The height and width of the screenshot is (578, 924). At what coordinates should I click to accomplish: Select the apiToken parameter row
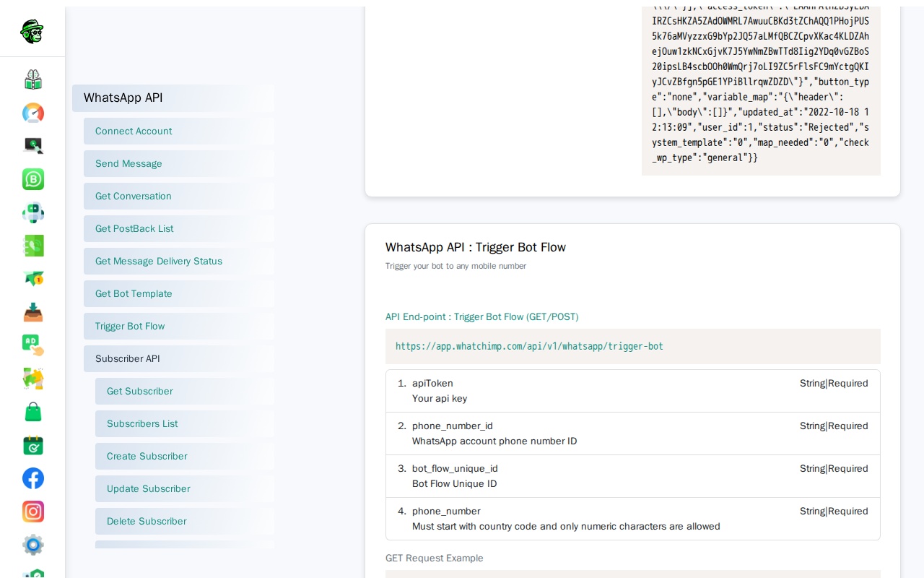(633, 391)
